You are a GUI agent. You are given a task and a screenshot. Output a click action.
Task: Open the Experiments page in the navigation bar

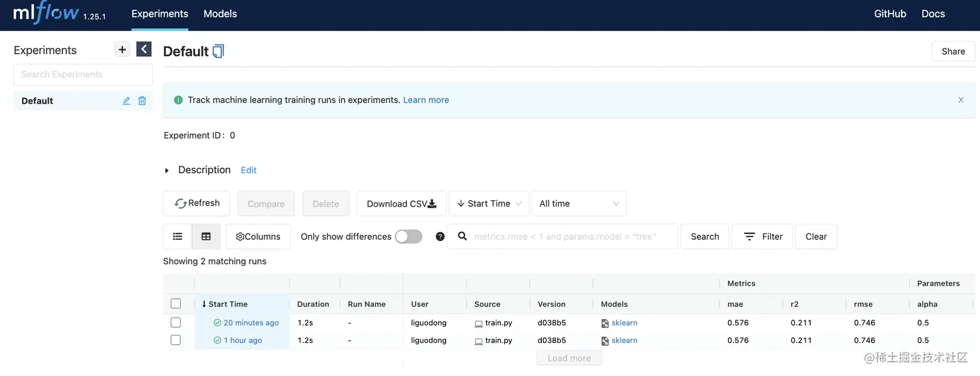coord(159,13)
